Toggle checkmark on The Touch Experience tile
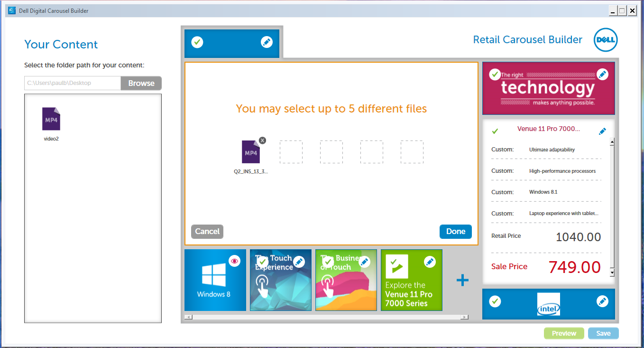Viewport: 644px width, 348px height. [x=262, y=262]
